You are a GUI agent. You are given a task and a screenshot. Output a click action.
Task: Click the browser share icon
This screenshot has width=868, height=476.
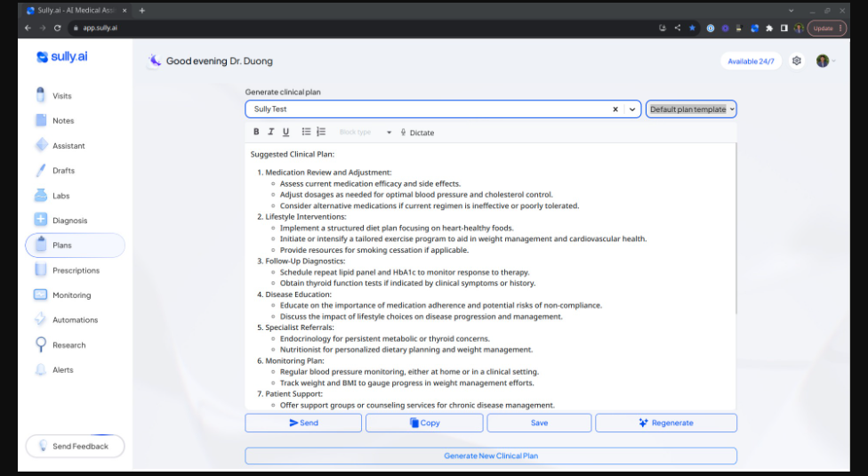[677, 28]
